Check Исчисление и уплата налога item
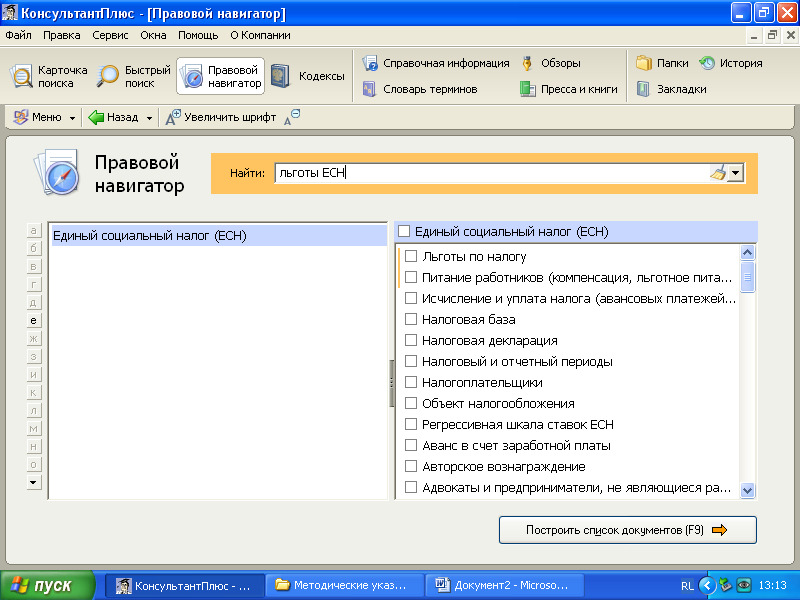Image resolution: width=800 pixels, height=600 pixels. coord(411,298)
